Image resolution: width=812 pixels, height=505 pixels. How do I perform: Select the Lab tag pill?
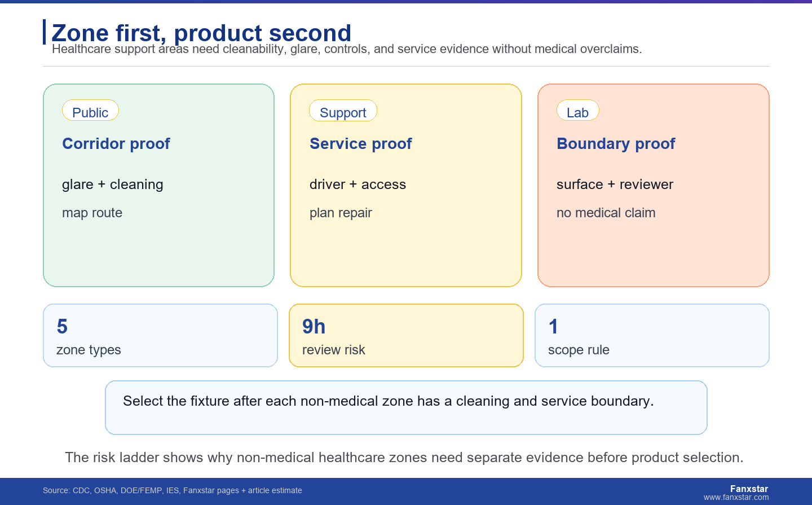(x=577, y=111)
